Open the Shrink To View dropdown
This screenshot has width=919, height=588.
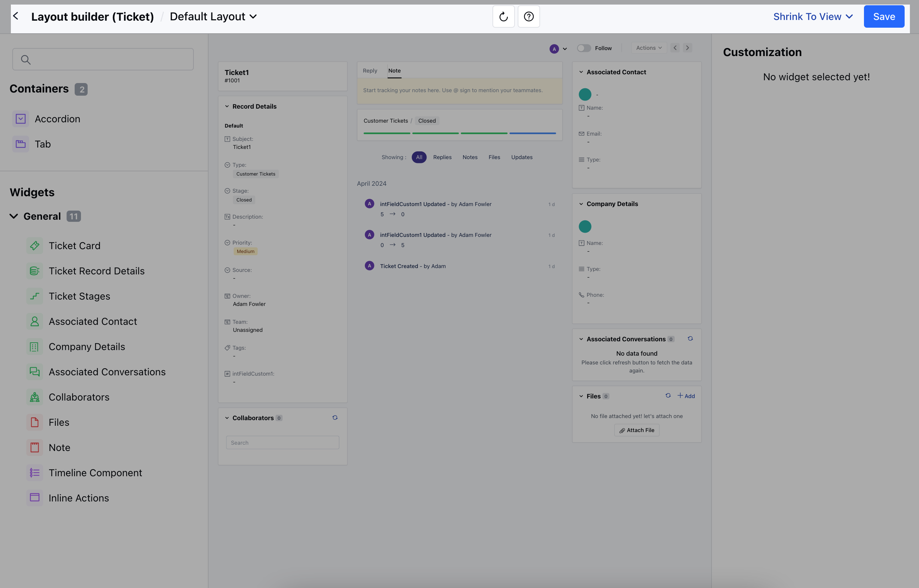[813, 16]
